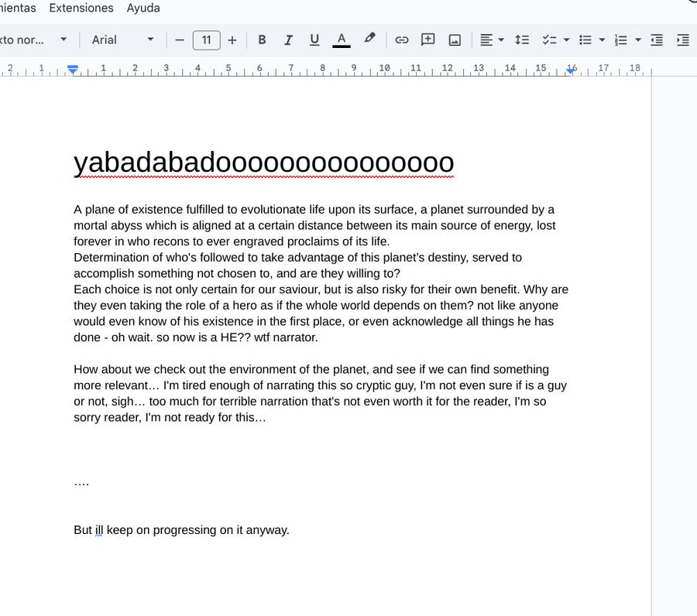697x616 pixels.
Task: Decrease the font size with minus
Action: click(180, 40)
